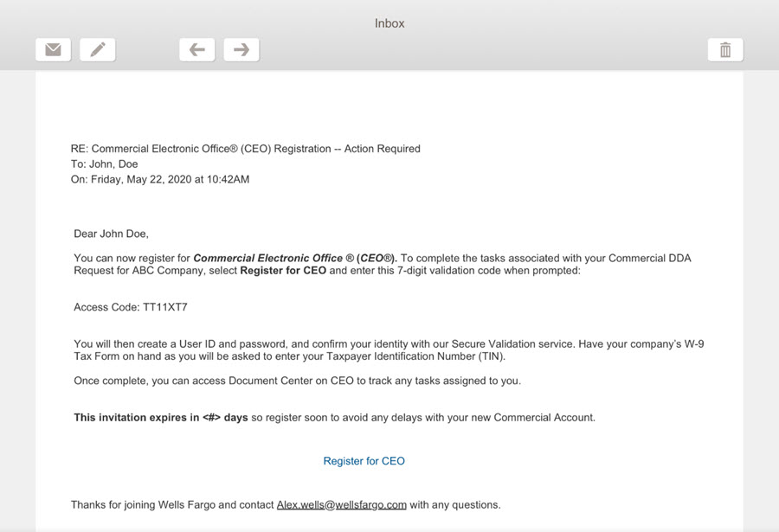Click bold "Register for CEO" in the first paragraph
The image size is (779, 532).
pyautogui.click(x=284, y=271)
